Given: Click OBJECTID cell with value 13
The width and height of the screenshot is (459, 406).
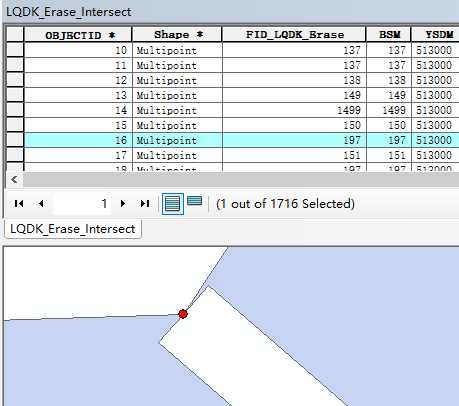Looking at the screenshot, I should [78, 95].
